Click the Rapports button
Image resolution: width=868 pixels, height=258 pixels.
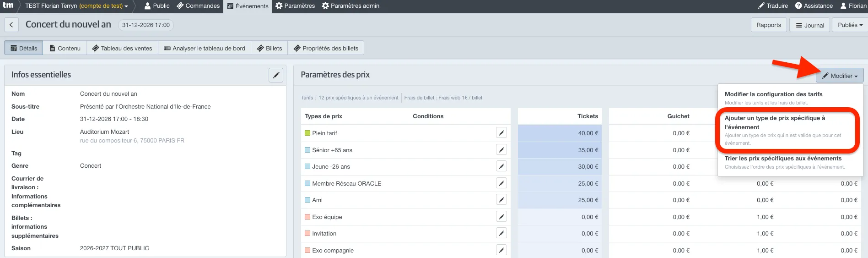(x=769, y=25)
